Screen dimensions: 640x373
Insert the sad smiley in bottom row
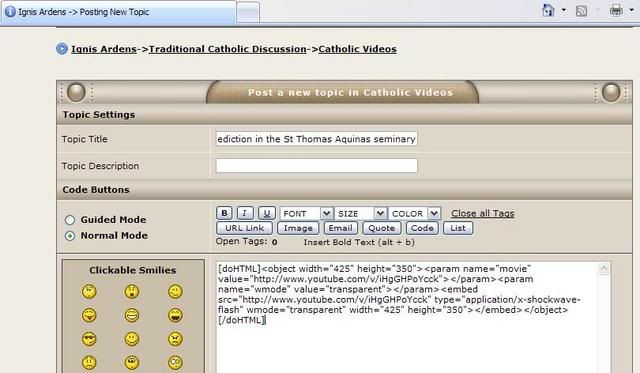89,362
